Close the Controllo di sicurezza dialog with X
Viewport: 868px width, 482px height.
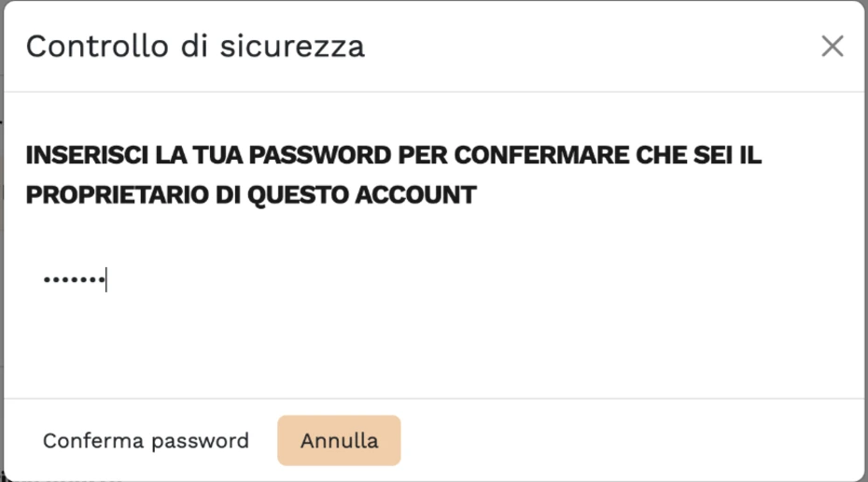point(832,46)
